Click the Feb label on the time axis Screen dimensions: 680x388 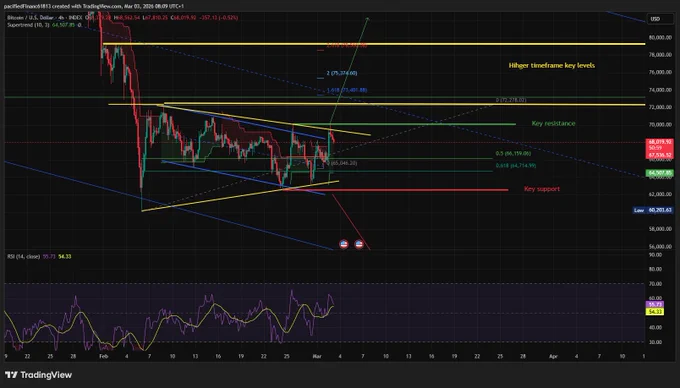103,356
